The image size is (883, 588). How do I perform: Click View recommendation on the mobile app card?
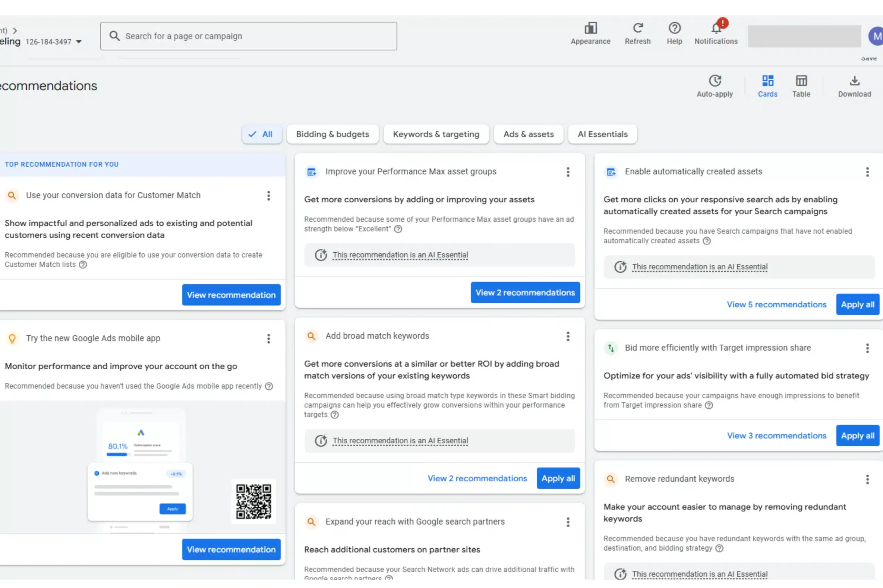(x=231, y=549)
